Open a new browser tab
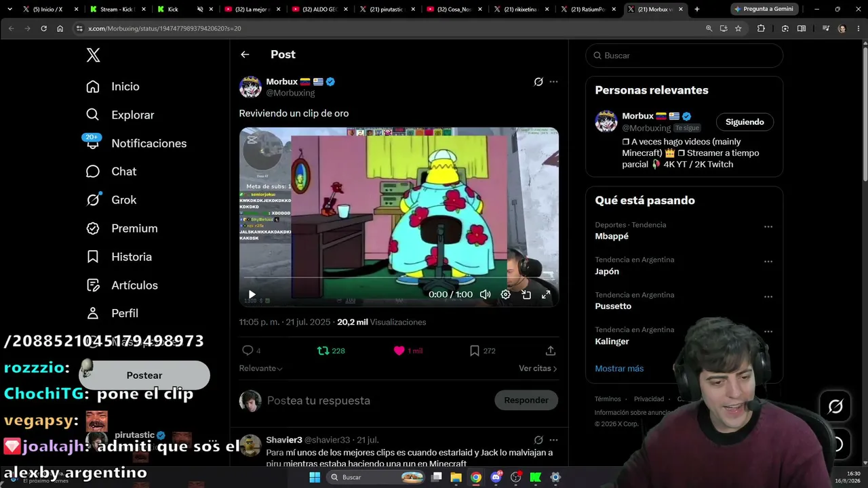 pyautogui.click(x=697, y=9)
